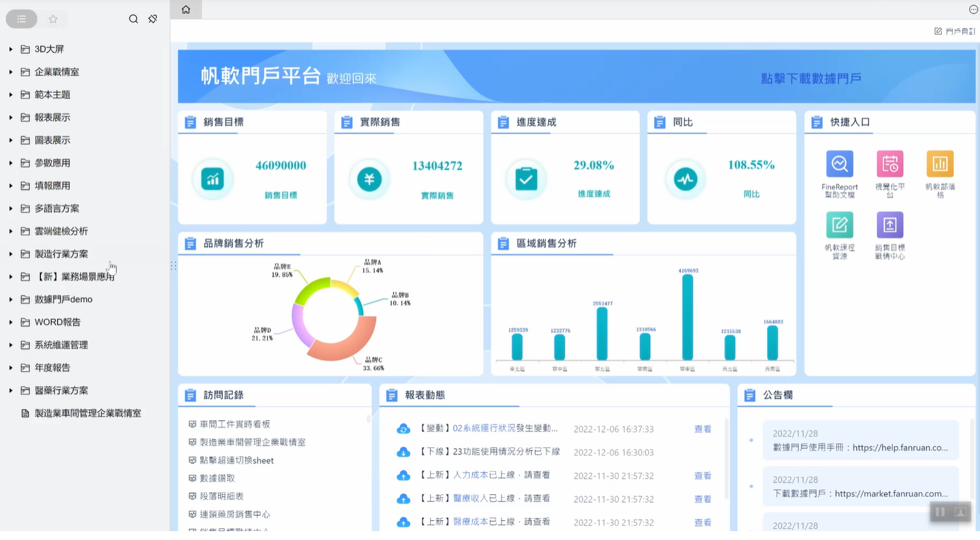
Task: Select 【新】業務場景應用 folder
Action: coord(74,276)
